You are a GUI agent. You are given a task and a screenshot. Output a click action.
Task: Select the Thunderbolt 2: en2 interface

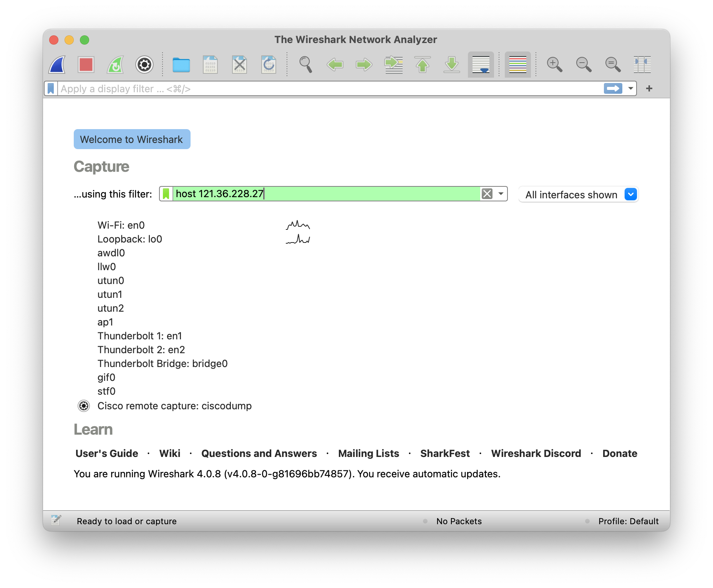tap(141, 350)
